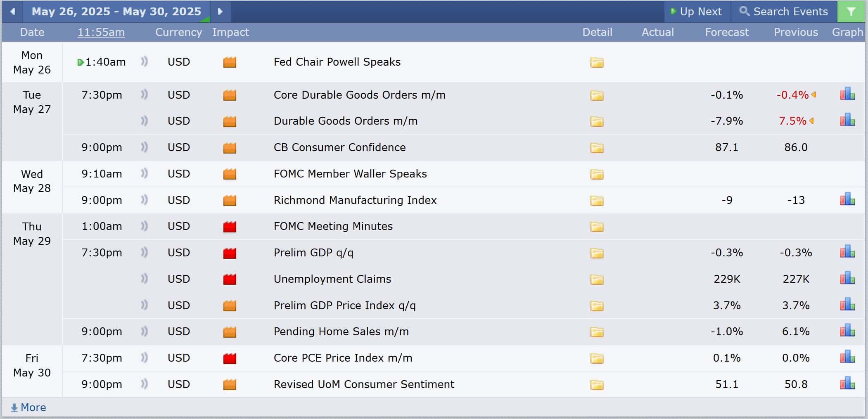Click forecast value 229K
This screenshot has width=868, height=419.
pos(727,279)
